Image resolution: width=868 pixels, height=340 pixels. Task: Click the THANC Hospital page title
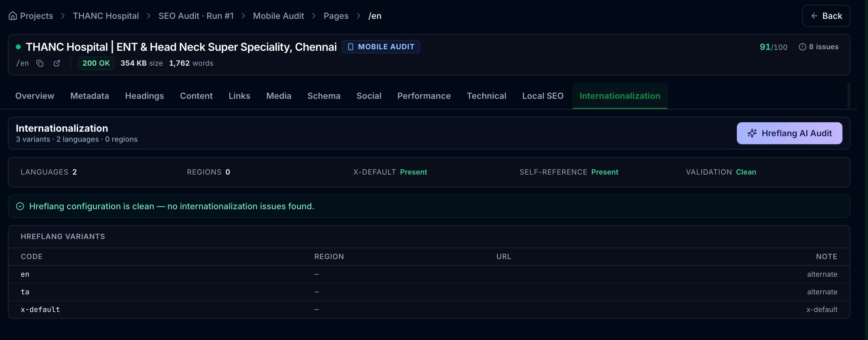coord(181,47)
